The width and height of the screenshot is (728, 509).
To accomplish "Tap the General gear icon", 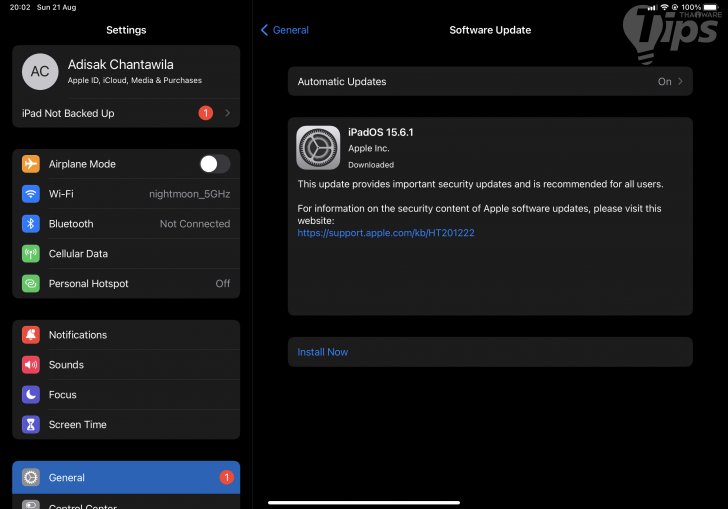I will pyautogui.click(x=31, y=477).
